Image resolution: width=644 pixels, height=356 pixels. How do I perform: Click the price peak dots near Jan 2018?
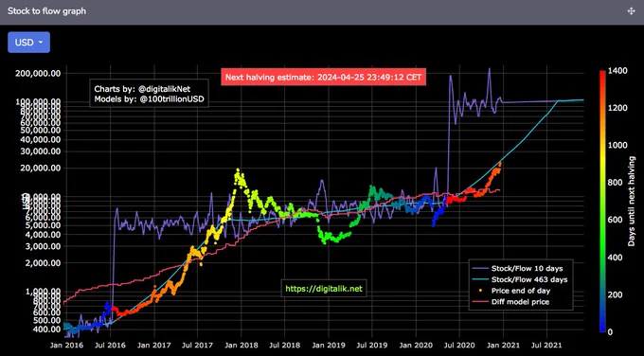(x=239, y=176)
